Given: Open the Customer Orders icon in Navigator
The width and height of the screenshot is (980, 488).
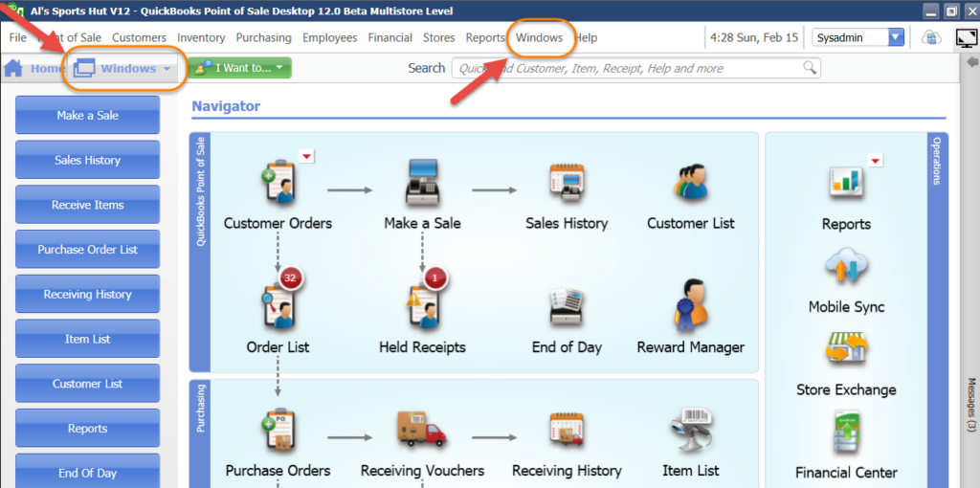Looking at the screenshot, I should [x=278, y=181].
